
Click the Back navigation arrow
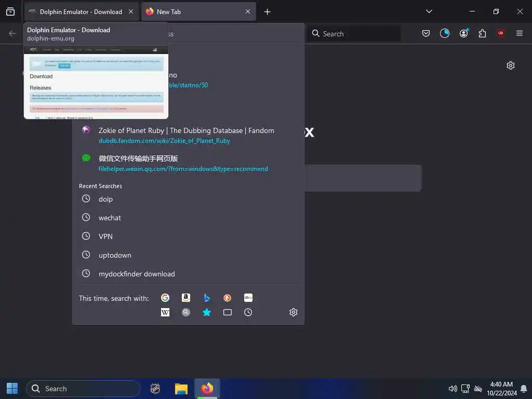(12, 33)
